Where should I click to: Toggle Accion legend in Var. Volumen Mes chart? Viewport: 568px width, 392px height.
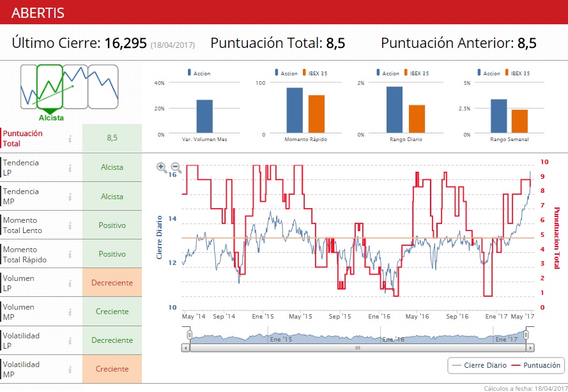pos(199,73)
